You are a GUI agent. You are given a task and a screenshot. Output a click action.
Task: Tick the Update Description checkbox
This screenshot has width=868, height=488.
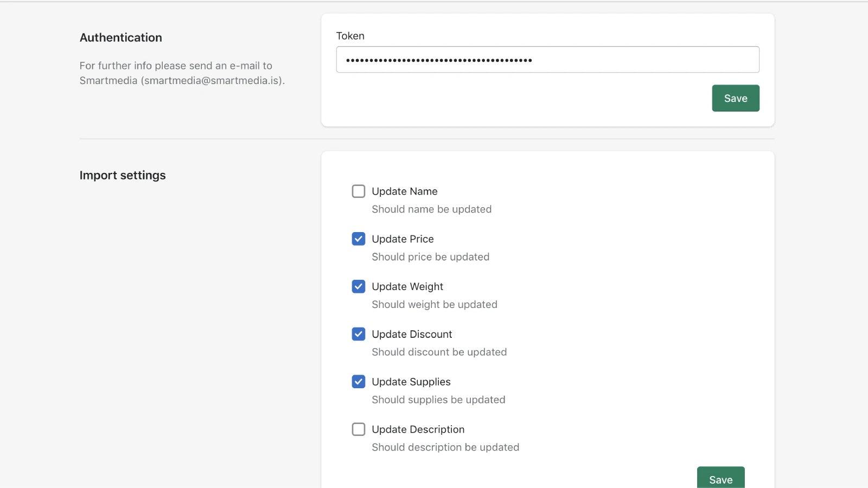click(x=358, y=429)
